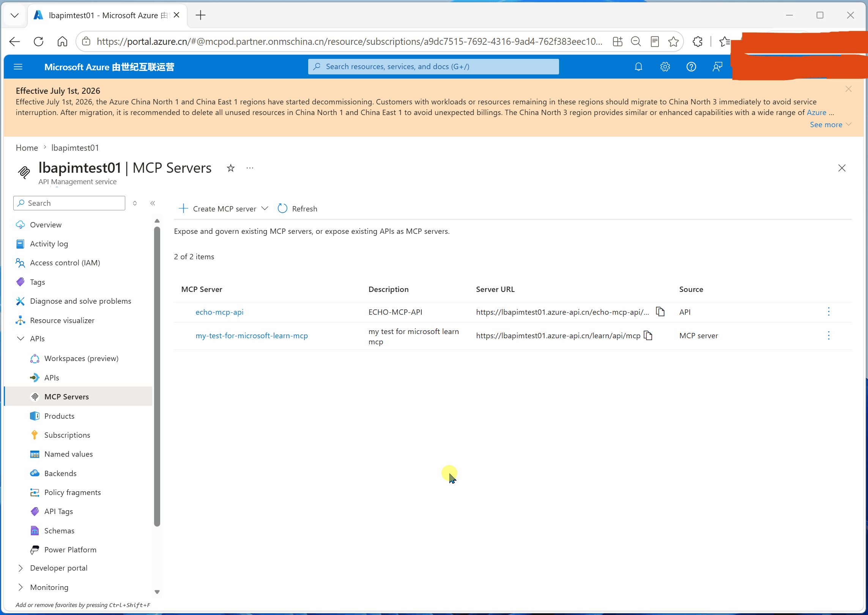Image resolution: width=868 pixels, height=615 pixels.
Task: Open the context menu for the echo-mcp-api row
Action: click(829, 312)
